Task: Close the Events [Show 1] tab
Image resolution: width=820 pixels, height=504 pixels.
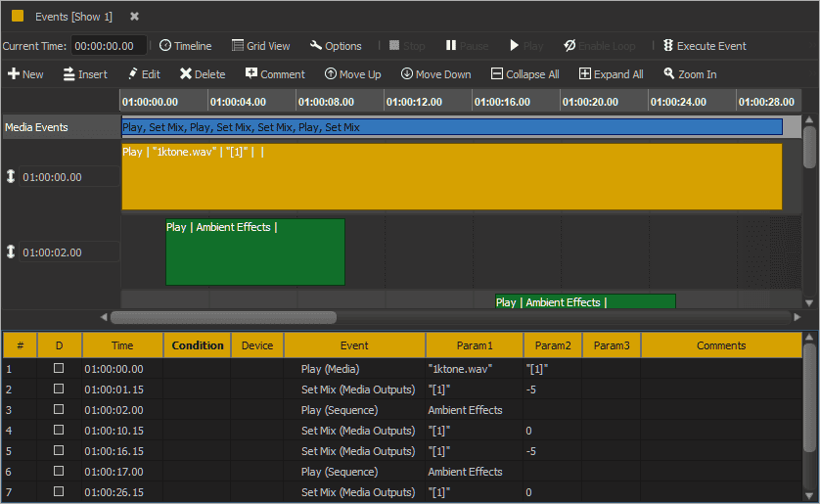Action: (x=134, y=17)
